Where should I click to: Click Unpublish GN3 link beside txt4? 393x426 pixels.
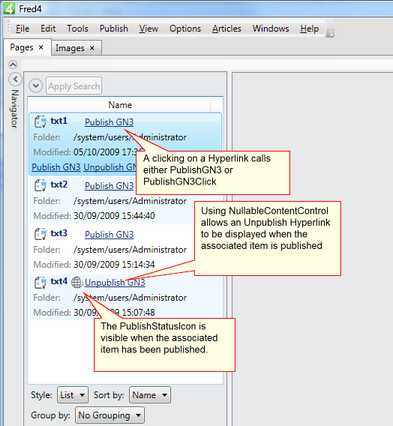coord(115,283)
